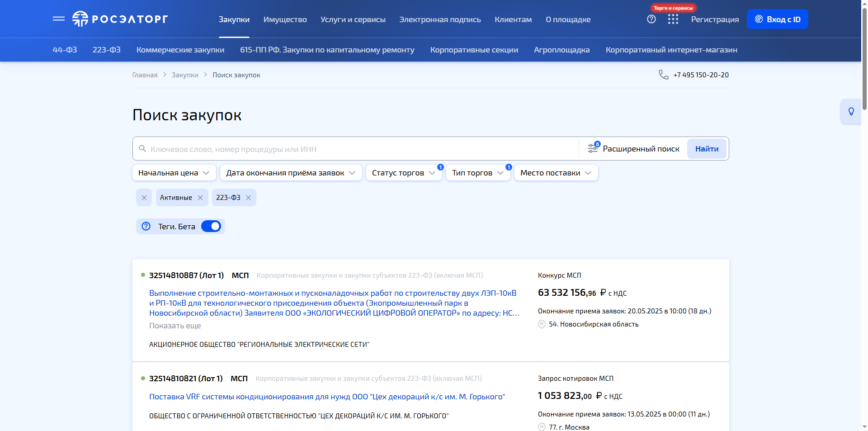Open the Клиентам menu item
Image resolution: width=868 pixels, height=431 pixels.
pos(513,19)
